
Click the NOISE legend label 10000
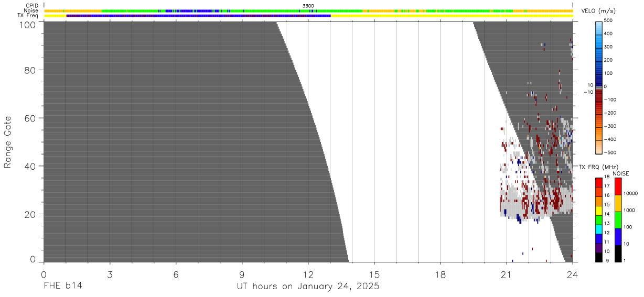[630, 193]
